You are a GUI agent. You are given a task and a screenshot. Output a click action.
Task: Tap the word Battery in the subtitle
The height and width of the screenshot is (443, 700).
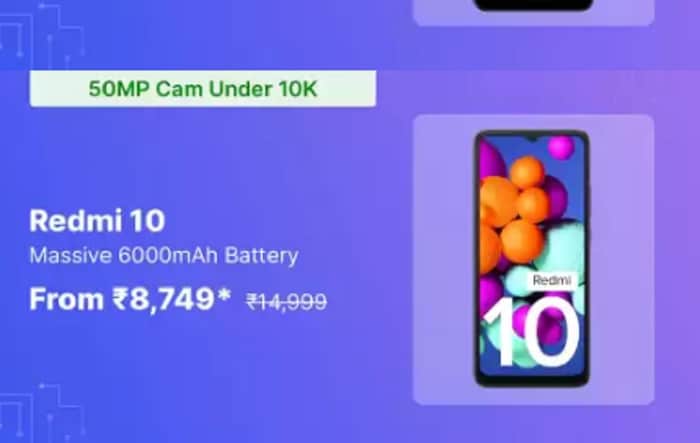click(x=262, y=256)
